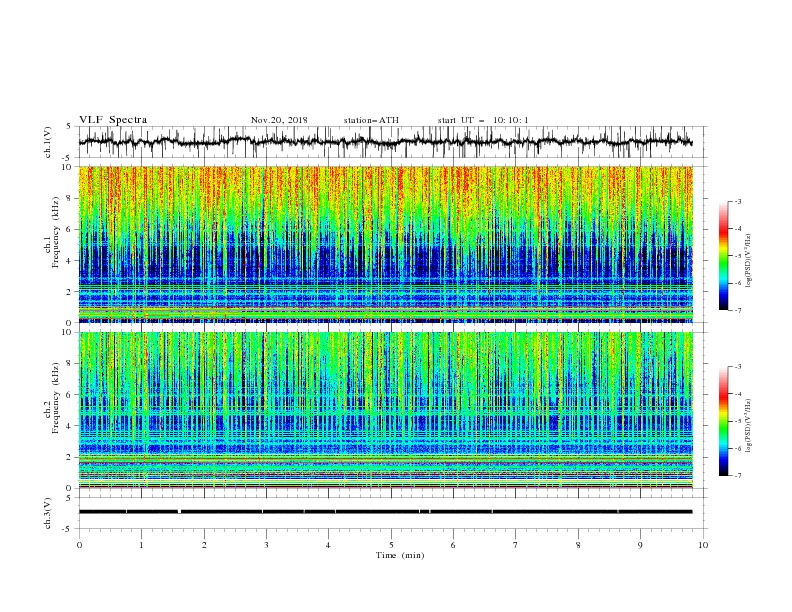Select the "start UT = 10:10:1" text
Image resolution: width=792 pixels, height=612 pixels.
tap(483, 120)
